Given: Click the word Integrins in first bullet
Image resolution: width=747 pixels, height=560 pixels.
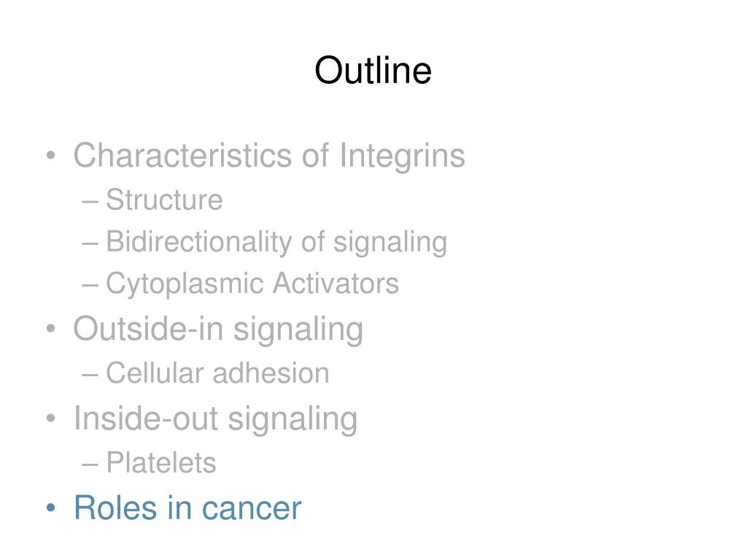Looking at the screenshot, I should click(x=402, y=157).
